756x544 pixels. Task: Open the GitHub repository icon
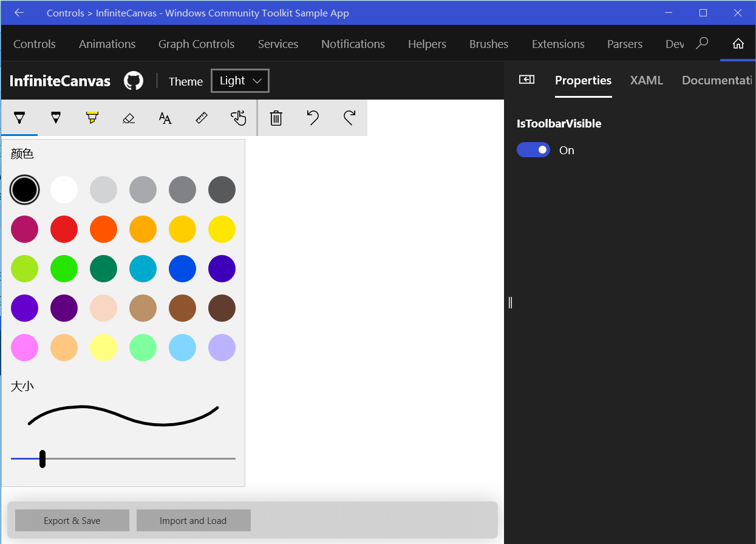[134, 80]
